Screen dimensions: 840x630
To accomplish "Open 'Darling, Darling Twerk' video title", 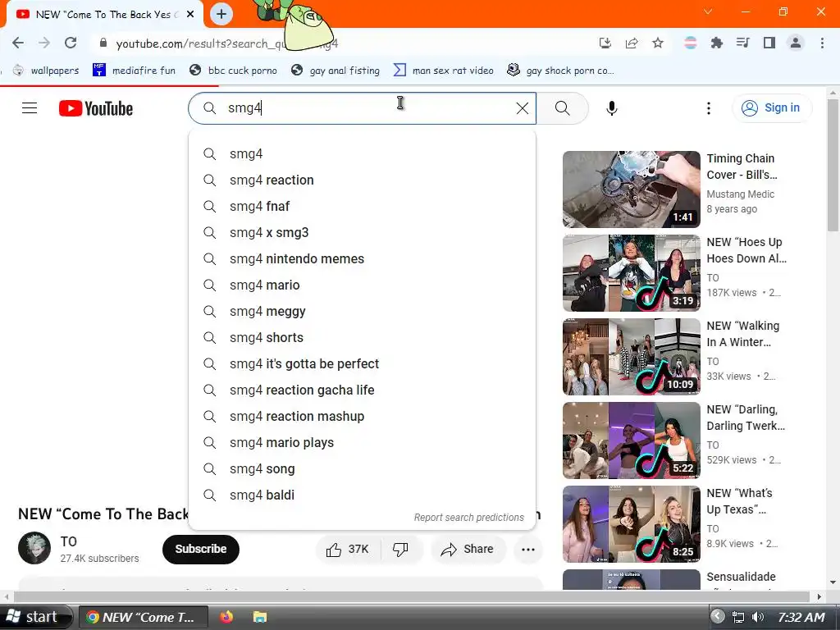I will [746, 418].
